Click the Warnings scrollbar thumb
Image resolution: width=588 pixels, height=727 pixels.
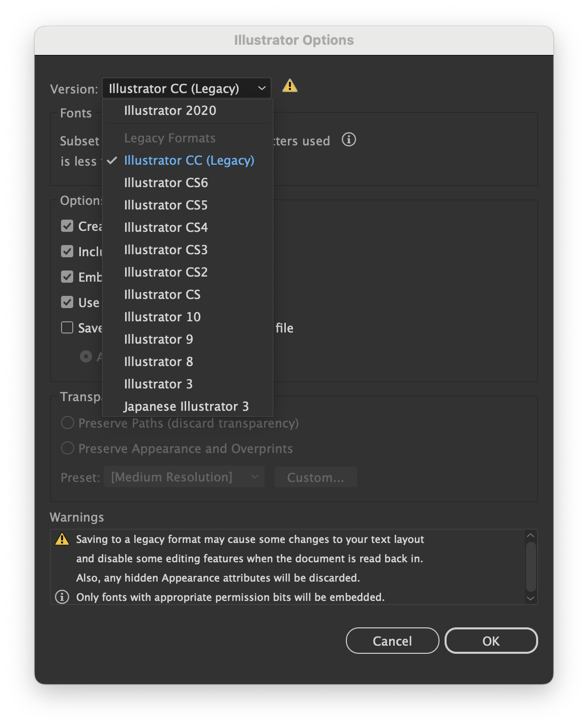(x=531, y=566)
